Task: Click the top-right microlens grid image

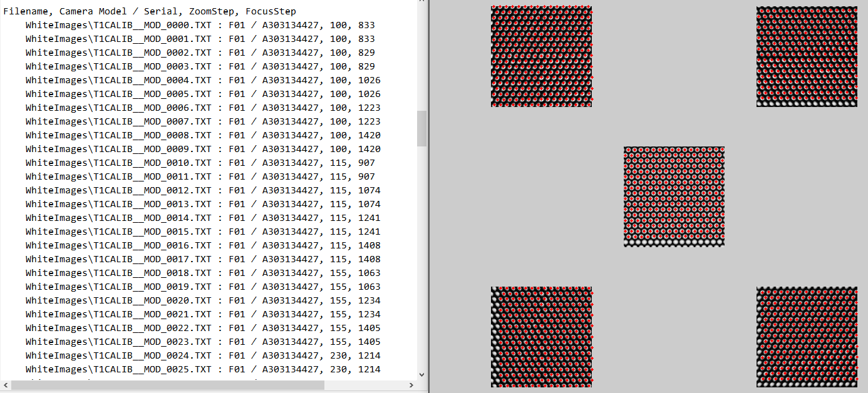Action: pyautogui.click(x=807, y=56)
